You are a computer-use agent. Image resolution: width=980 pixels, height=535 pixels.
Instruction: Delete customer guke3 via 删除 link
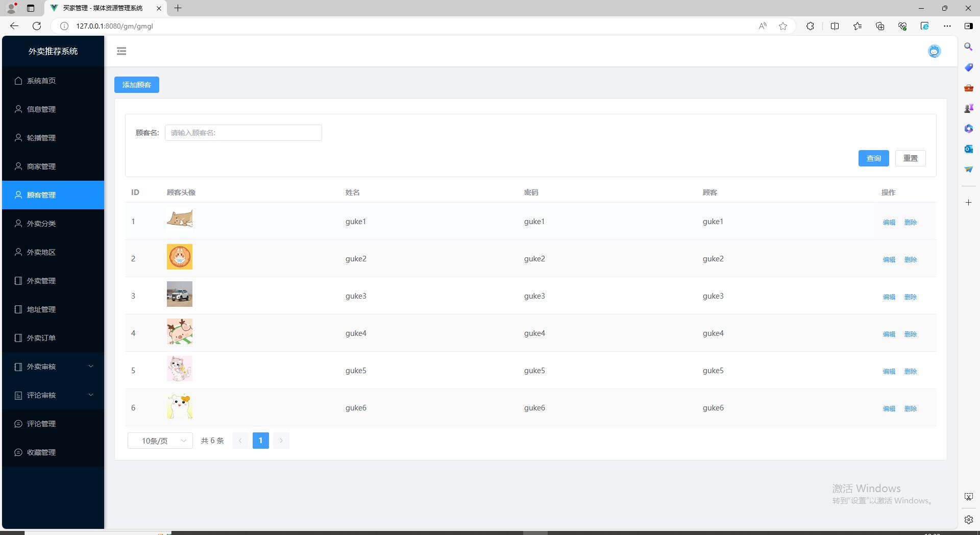pos(911,297)
